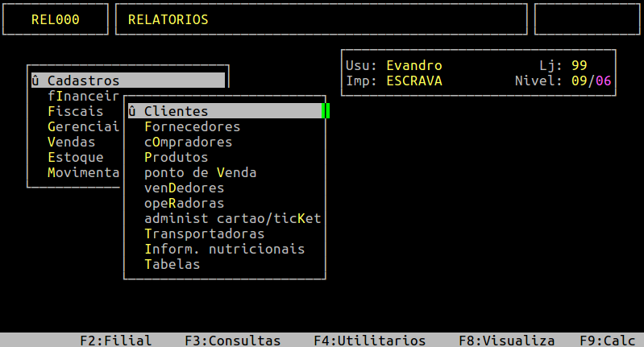Open the cOmpradores submenu item
This screenshot has height=347, width=644.
pyautogui.click(x=188, y=142)
